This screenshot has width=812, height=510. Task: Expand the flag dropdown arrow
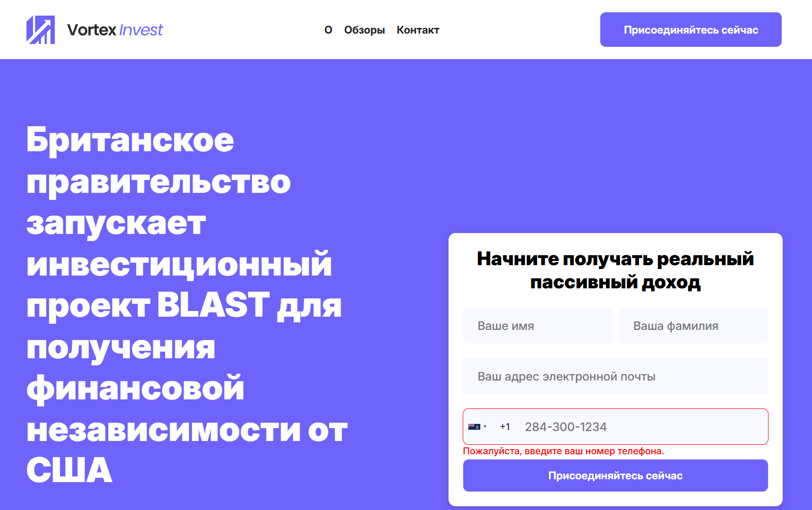pos(485,427)
